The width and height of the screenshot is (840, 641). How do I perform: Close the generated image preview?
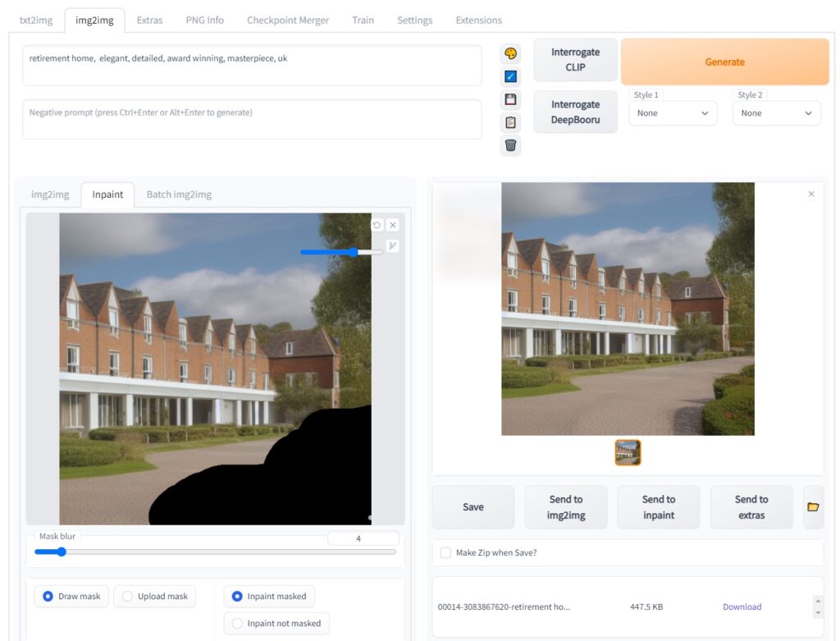(x=811, y=194)
